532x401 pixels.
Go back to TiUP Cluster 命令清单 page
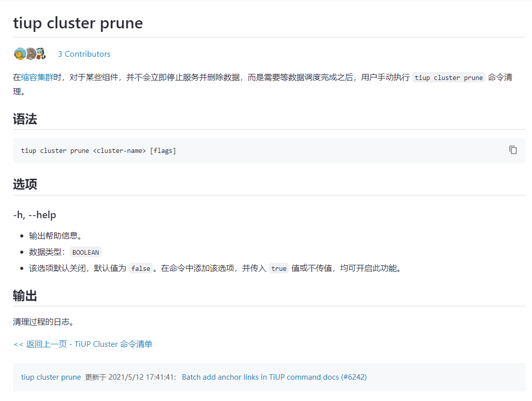coord(83,344)
